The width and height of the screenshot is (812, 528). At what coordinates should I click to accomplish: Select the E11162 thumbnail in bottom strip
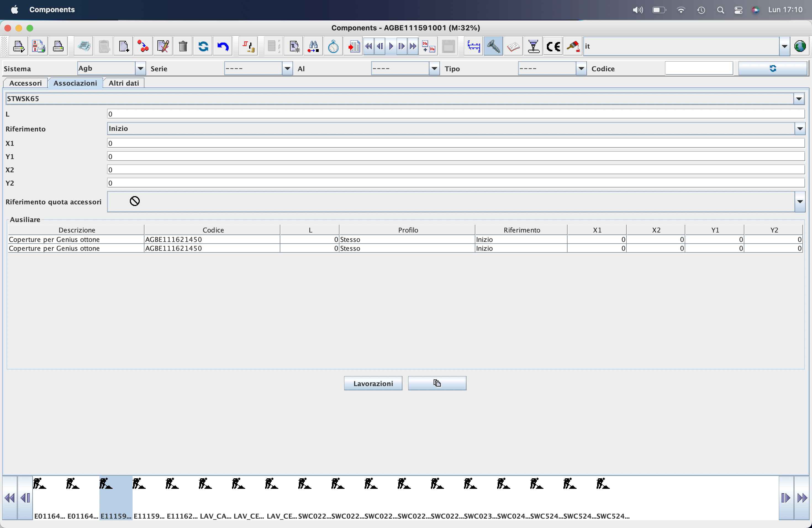(x=182, y=498)
